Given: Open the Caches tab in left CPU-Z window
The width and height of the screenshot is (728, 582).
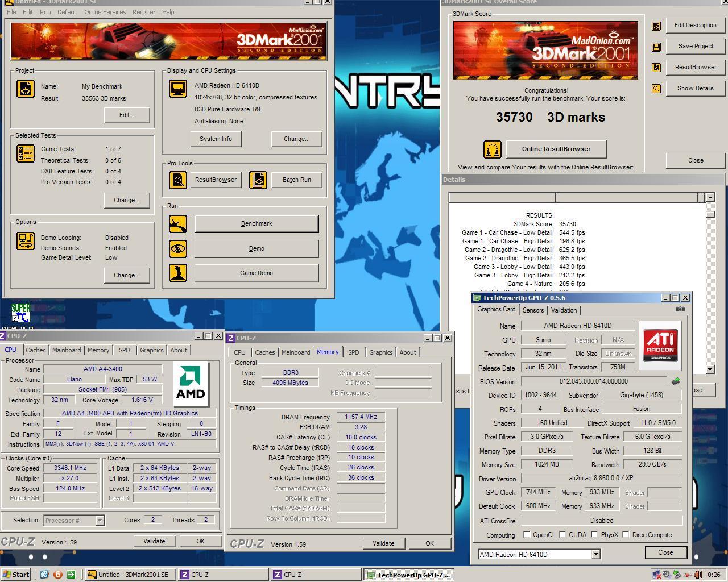Looking at the screenshot, I should [x=35, y=350].
